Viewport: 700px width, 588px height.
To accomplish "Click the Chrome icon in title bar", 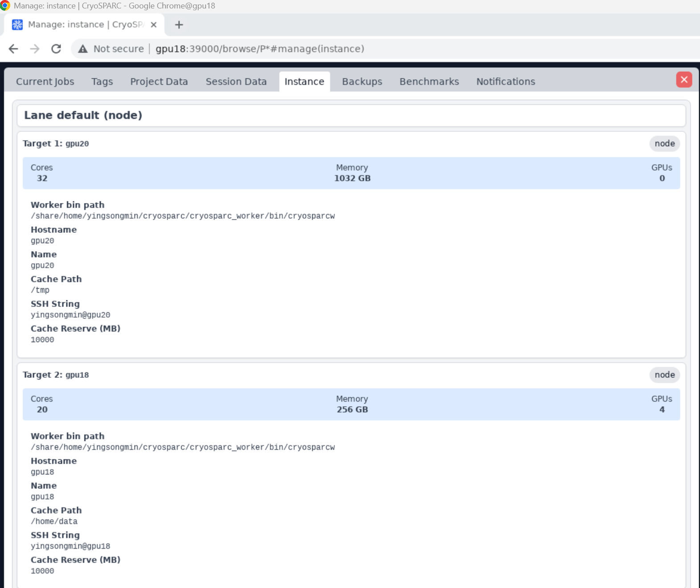I will click(x=5, y=6).
